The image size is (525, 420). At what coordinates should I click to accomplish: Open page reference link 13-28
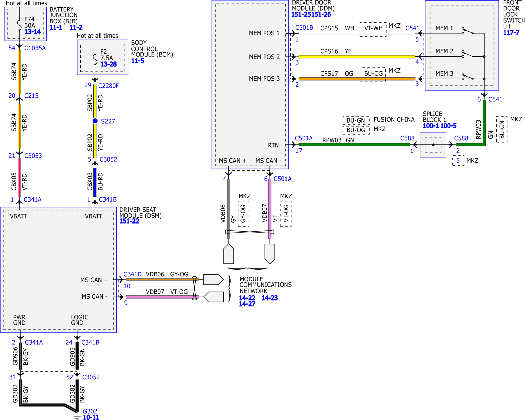pos(108,64)
